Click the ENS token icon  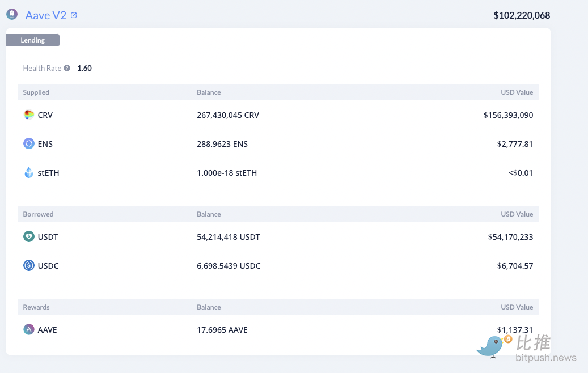click(x=29, y=144)
